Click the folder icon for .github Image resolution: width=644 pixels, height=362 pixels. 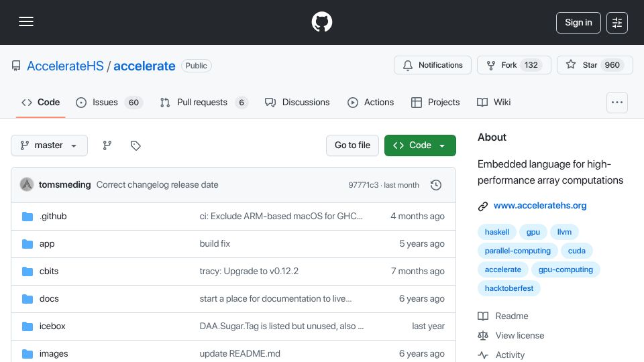28,217
